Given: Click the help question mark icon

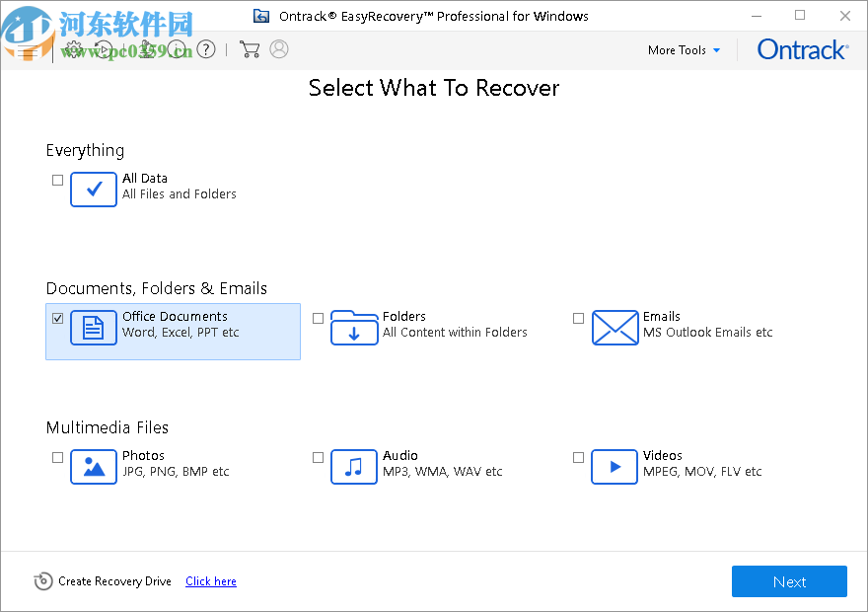Looking at the screenshot, I should point(205,49).
